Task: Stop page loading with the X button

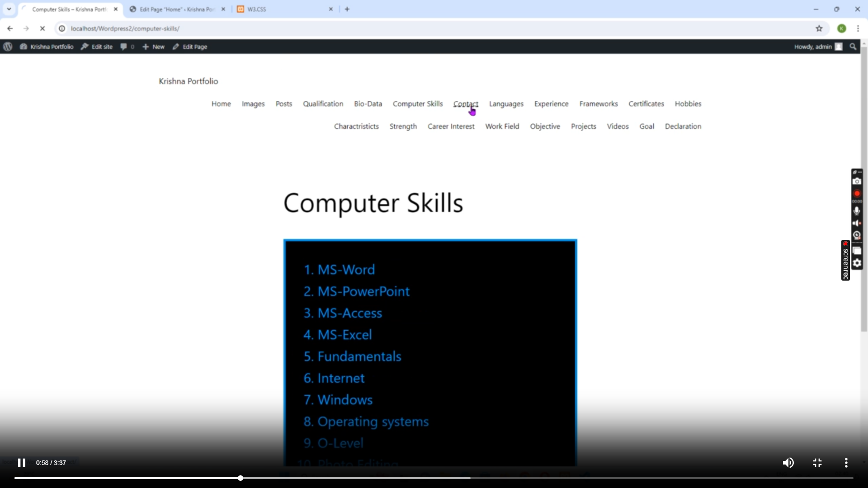Action: pyautogui.click(x=42, y=28)
